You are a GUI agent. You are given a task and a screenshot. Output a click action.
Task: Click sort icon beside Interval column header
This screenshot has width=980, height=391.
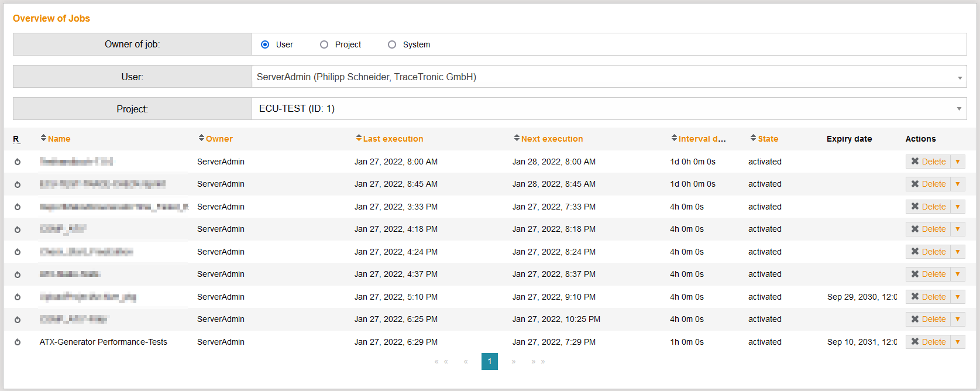tap(674, 138)
